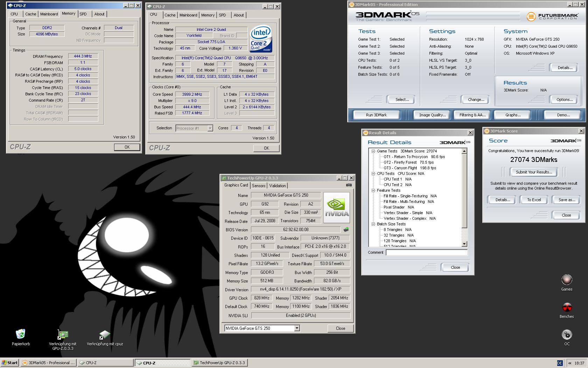588x368 pixels.
Task: Open the About tab in left CPU-Z
Action: [x=99, y=14]
